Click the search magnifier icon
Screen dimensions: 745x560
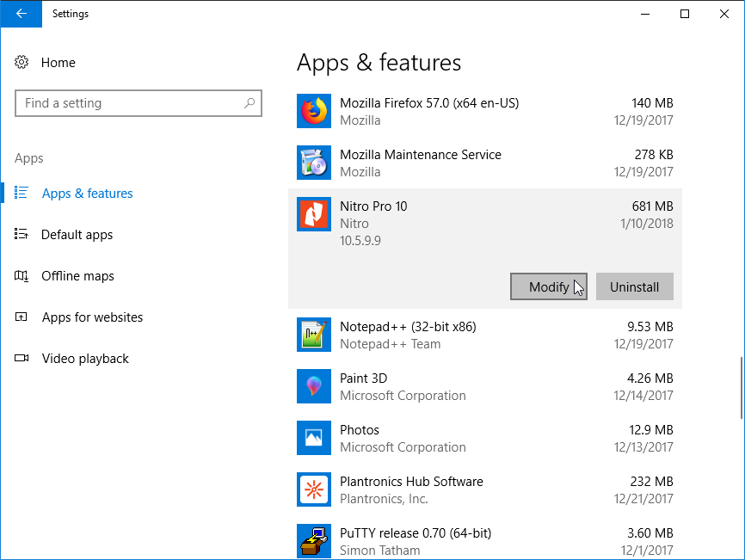[249, 103]
